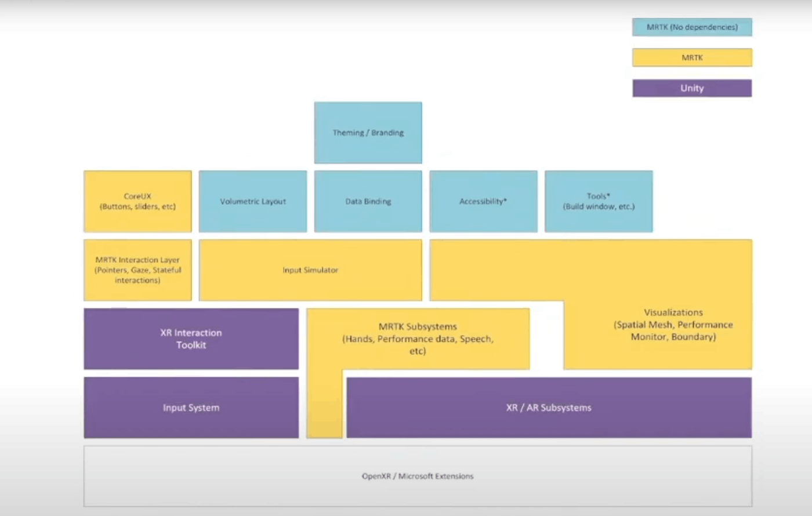The height and width of the screenshot is (516, 812).
Task: Click the Visualizations block text
Action: (x=673, y=325)
